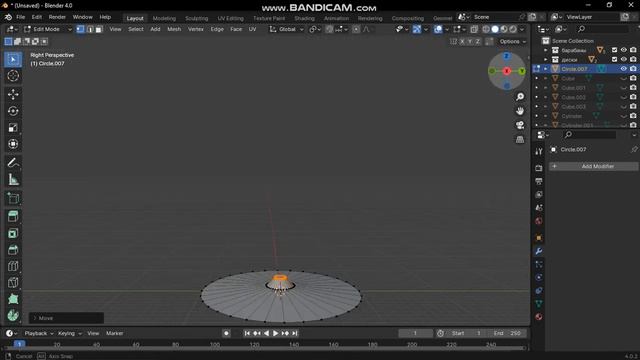Select the Measure ruler tool
Viewport: 640px width, 360px height.
[13, 179]
